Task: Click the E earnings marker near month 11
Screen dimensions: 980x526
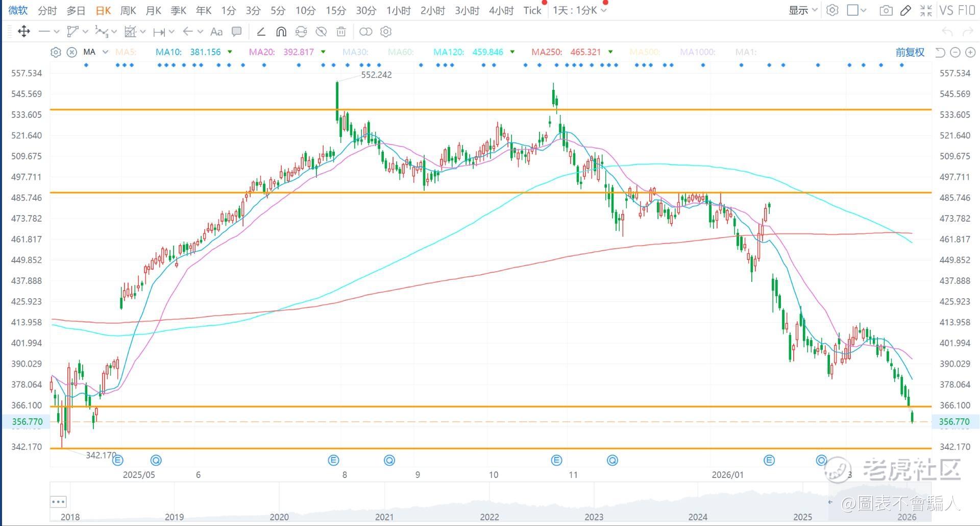Action: (x=557, y=460)
